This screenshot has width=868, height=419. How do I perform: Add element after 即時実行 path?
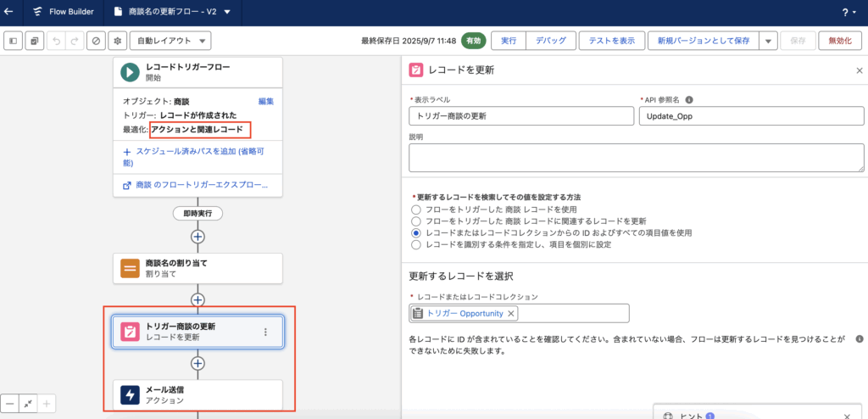198,237
